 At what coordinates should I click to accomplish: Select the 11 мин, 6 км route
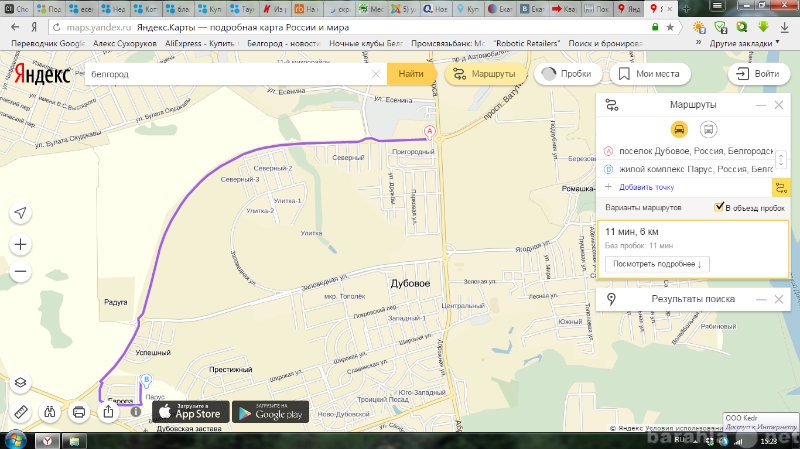pos(693,250)
